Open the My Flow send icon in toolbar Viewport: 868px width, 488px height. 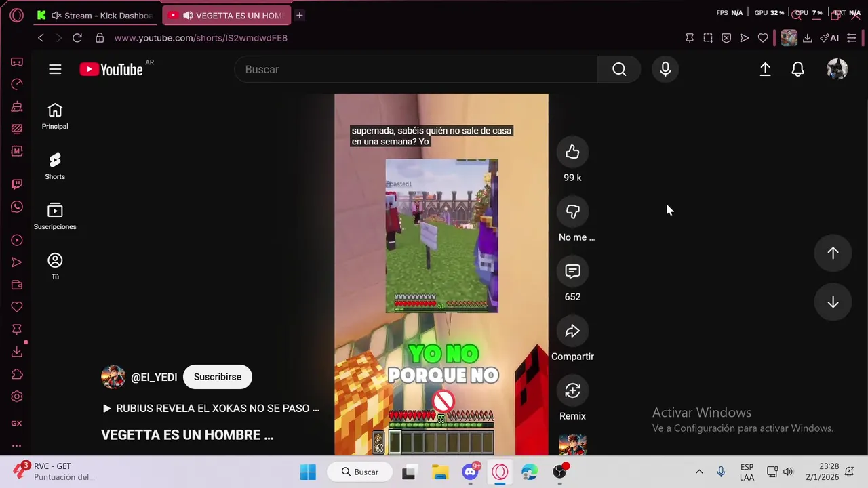pos(745,38)
